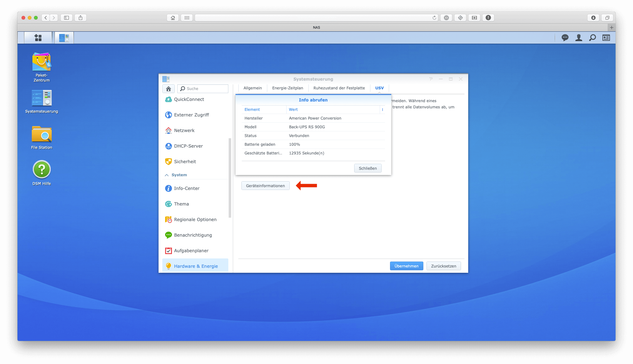Open Systemsteuerung desktop icon
The image size is (633, 364).
(x=41, y=102)
